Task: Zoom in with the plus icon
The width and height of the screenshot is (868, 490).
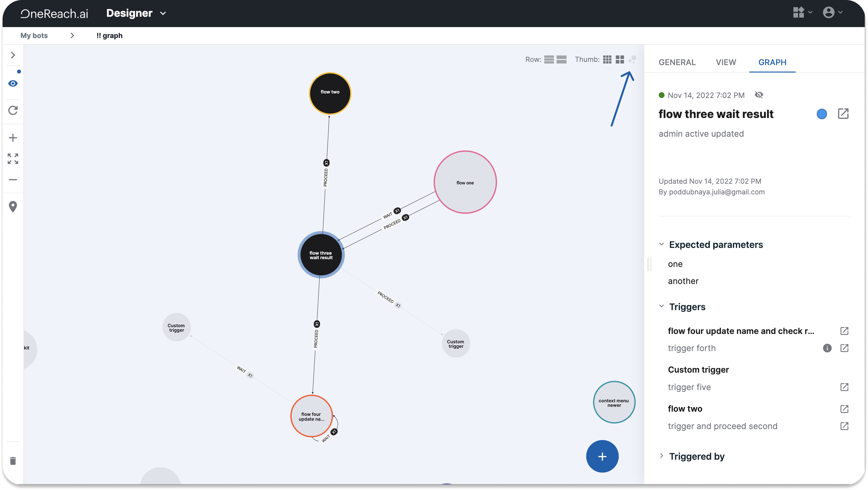Action: pos(13,137)
